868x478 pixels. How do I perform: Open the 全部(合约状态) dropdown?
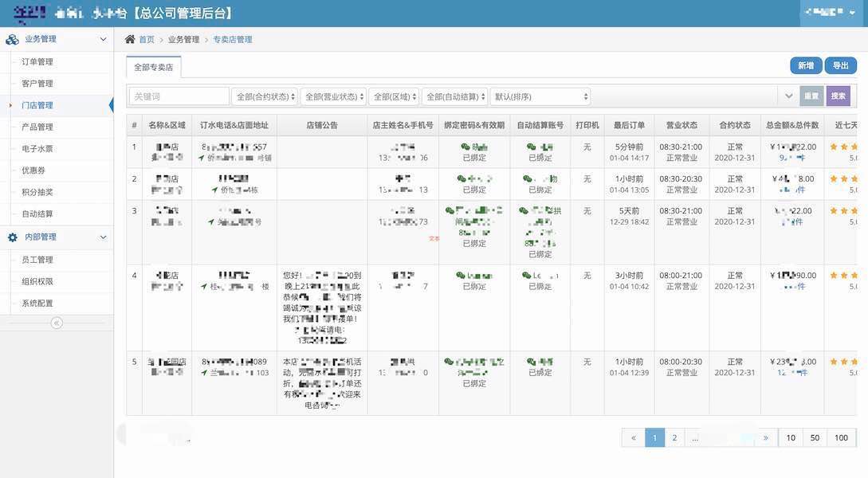[264, 95]
